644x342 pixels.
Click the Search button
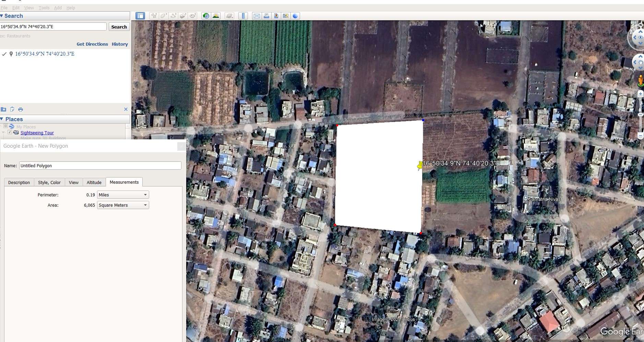click(119, 27)
